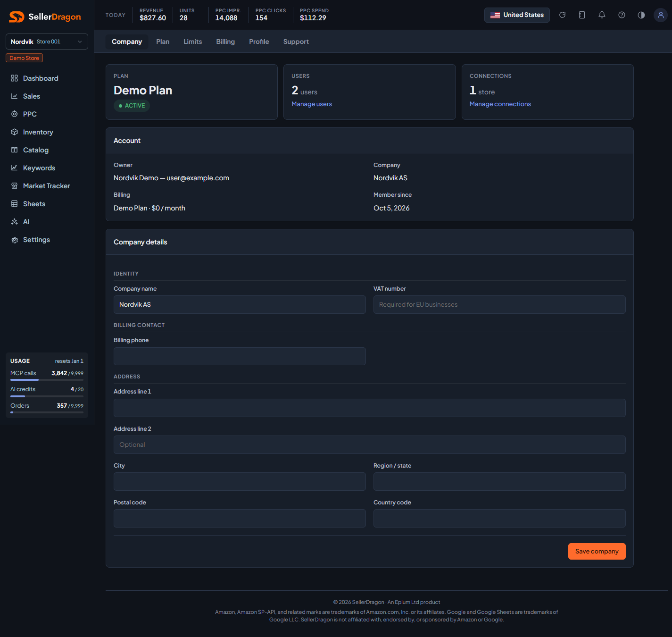Focus the Postal code field
672x637 pixels.
pos(240,519)
